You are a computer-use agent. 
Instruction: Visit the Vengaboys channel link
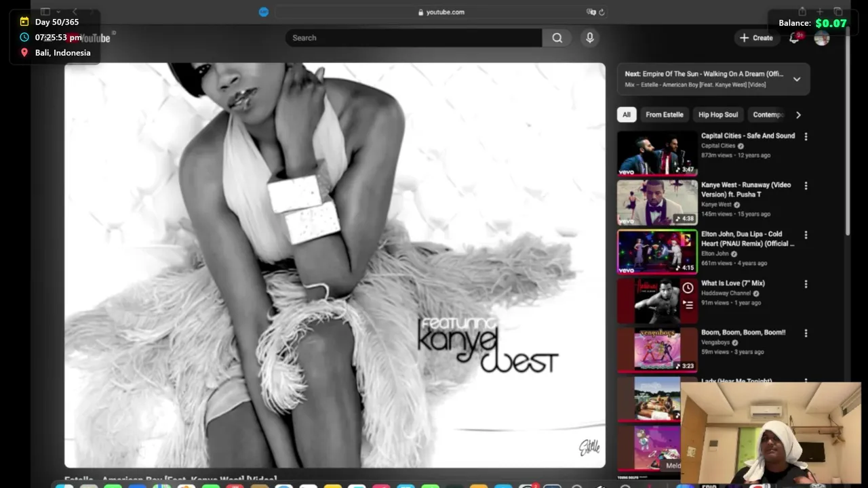pos(717,342)
